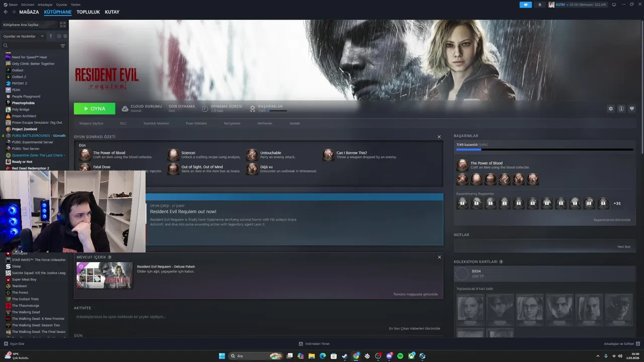Open the Oyunlar menu
The width and height of the screenshot is (644, 362).
click(62, 5)
